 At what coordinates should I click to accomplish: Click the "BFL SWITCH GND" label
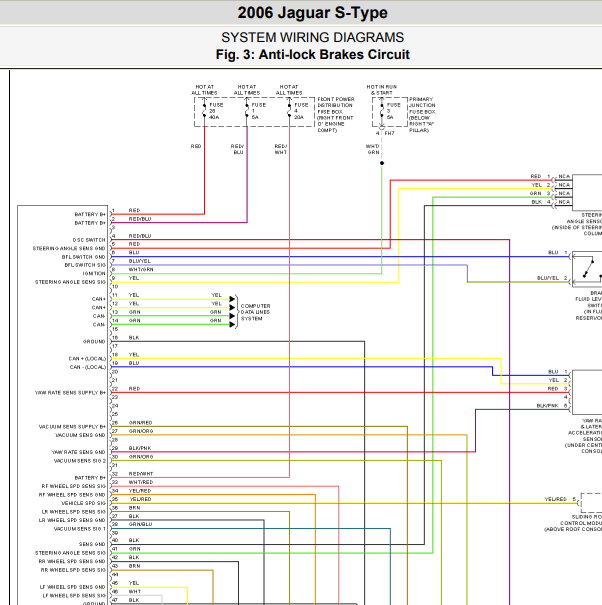coord(83,257)
